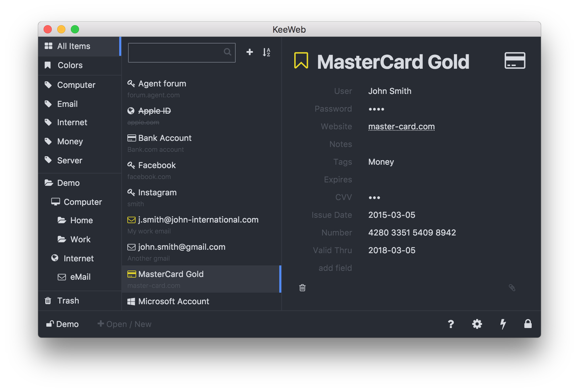Click the yellow minimize window button
The width and height of the screenshot is (579, 392).
(x=61, y=29)
